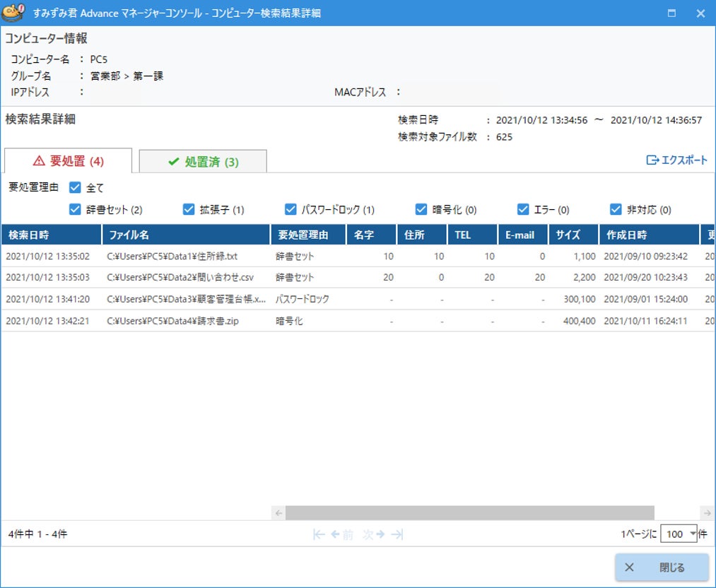Click the 4件中 1 - 4件 status text
Screen dimensions: 716x588
click(x=37, y=534)
